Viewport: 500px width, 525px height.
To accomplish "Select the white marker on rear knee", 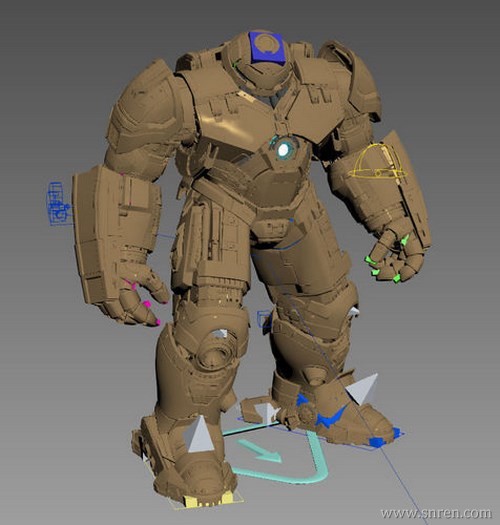I will pyautogui.click(x=353, y=312).
